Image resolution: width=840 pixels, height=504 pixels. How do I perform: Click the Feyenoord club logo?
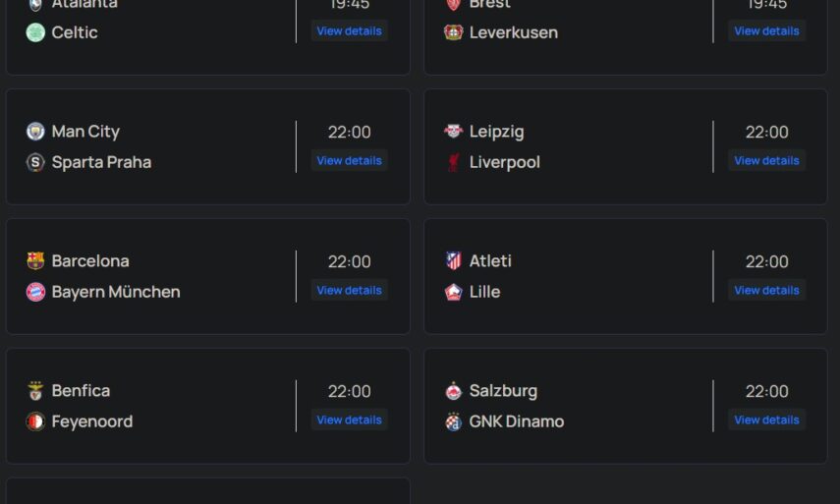pos(35,421)
